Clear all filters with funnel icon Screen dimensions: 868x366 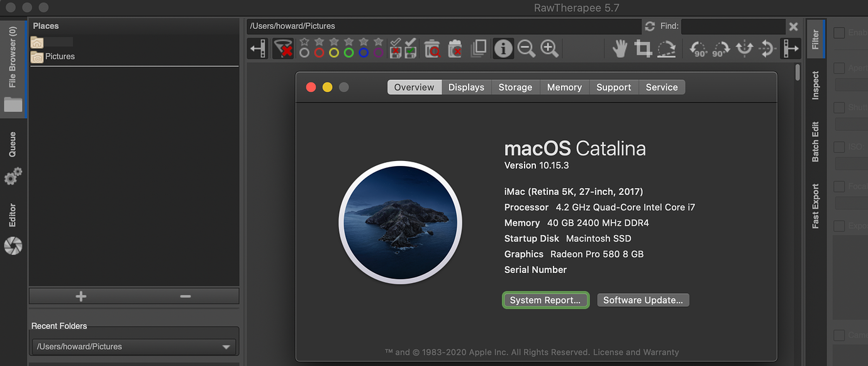[x=283, y=48]
